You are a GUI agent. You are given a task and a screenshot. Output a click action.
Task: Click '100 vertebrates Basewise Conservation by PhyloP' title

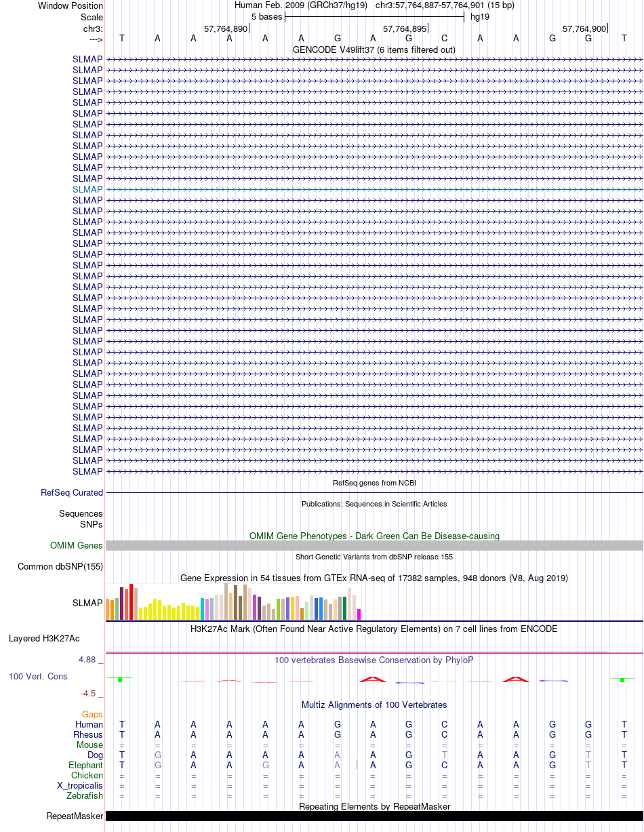(374, 660)
